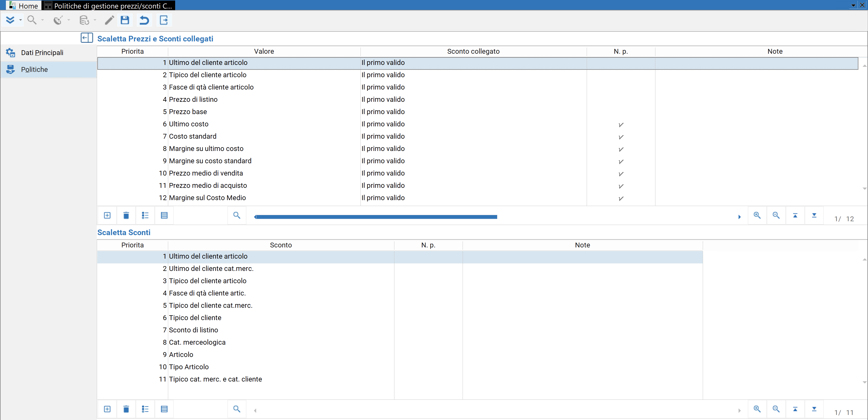
Task: Click table view icon in Sconti grid
Action: (164, 409)
